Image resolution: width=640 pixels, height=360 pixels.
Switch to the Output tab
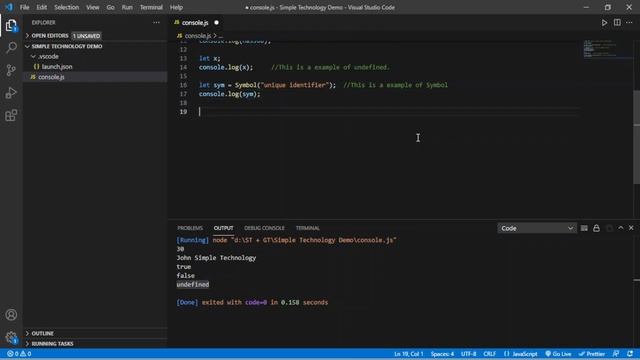(223, 228)
